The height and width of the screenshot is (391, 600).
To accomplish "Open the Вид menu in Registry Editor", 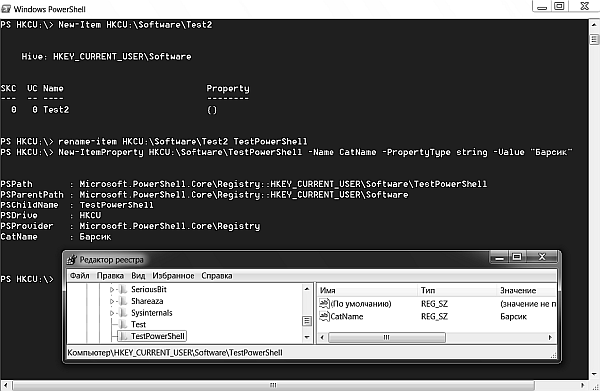I will 138,276.
